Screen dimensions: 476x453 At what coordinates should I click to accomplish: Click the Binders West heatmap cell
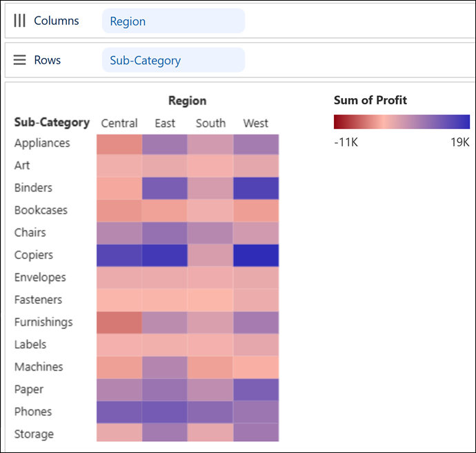point(256,189)
